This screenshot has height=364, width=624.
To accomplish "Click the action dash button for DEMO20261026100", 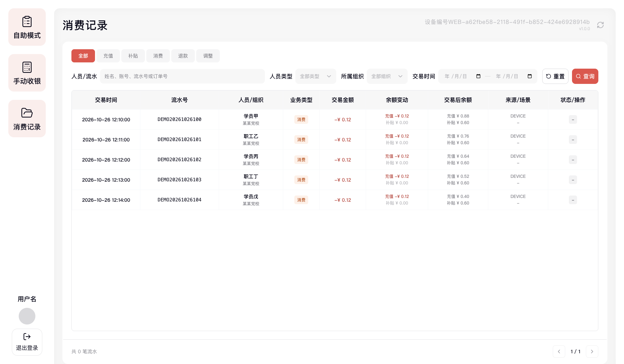I will pos(573,120).
